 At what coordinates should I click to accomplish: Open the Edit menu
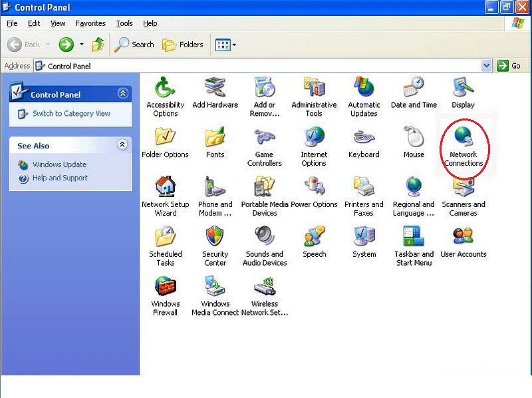(x=34, y=23)
